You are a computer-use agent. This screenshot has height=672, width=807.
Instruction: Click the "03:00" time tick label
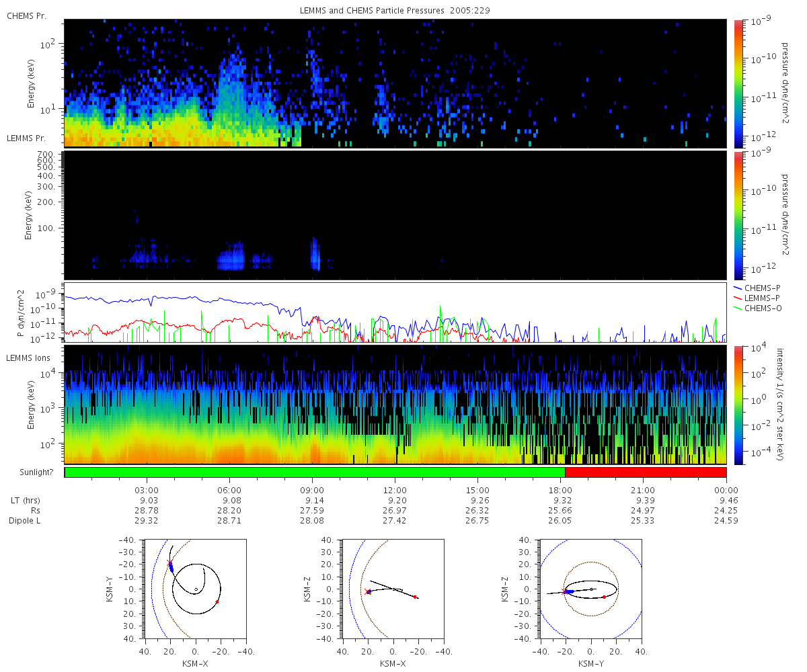tap(147, 491)
